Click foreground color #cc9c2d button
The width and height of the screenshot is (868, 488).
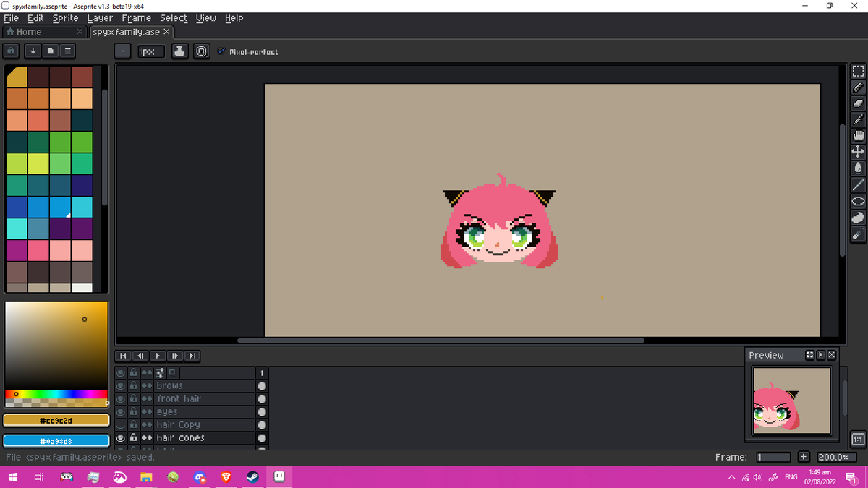tap(56, 420)
